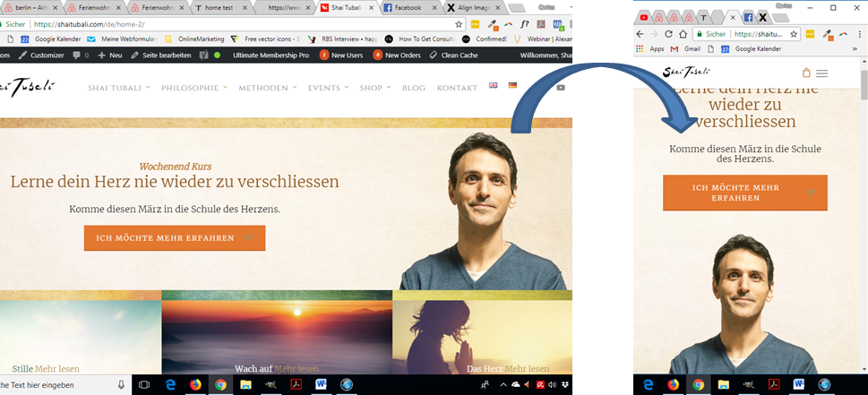
Task: Open the shopping bag cart icon
Action: click(805, 73)
